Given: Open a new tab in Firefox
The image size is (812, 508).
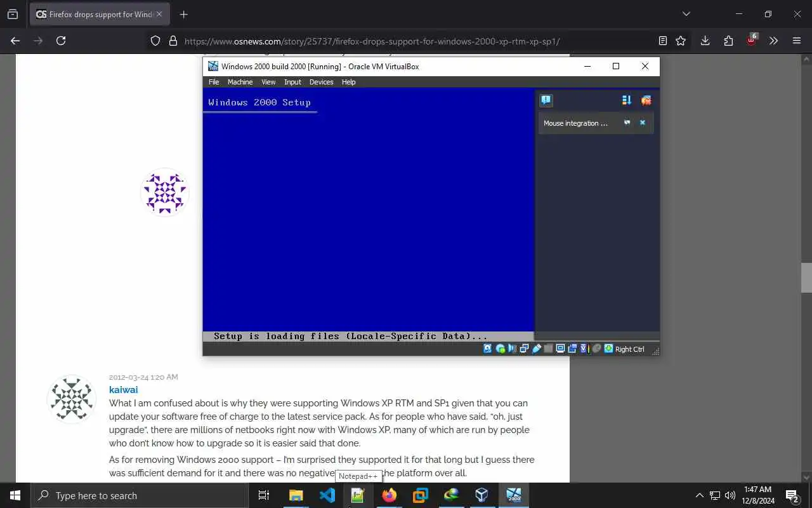Looking at the screenshot, I should pos(183,14).
